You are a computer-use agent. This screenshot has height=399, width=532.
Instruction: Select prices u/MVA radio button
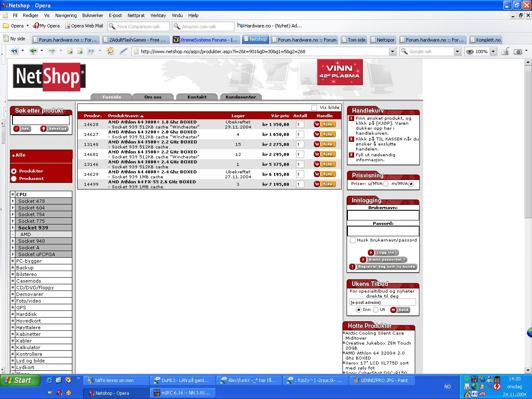coord(386,184)
